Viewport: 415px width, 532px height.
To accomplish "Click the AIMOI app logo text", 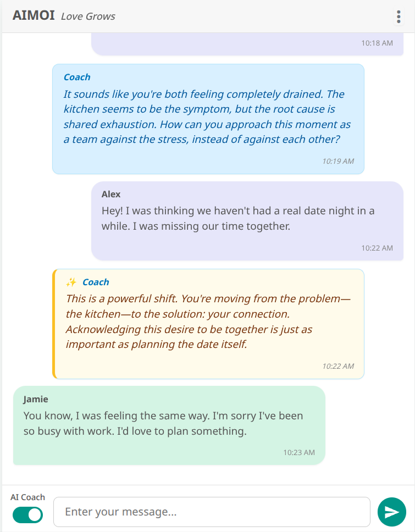I will (35, 15).
